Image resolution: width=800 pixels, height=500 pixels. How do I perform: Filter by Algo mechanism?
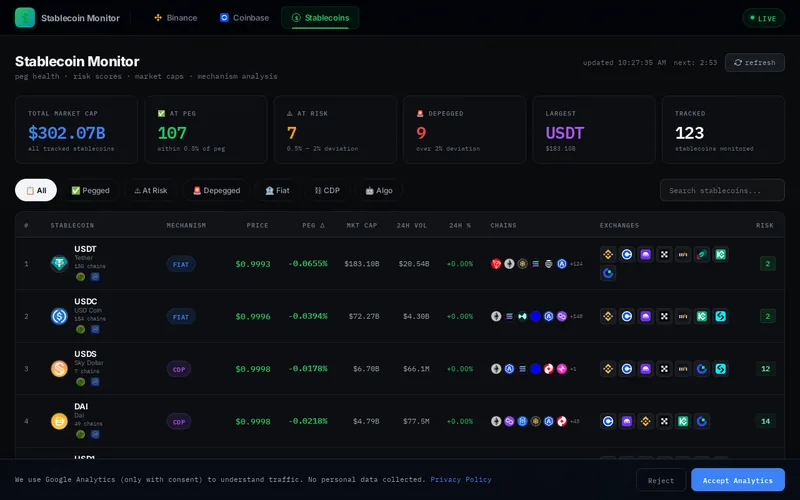tap(379, 190)
